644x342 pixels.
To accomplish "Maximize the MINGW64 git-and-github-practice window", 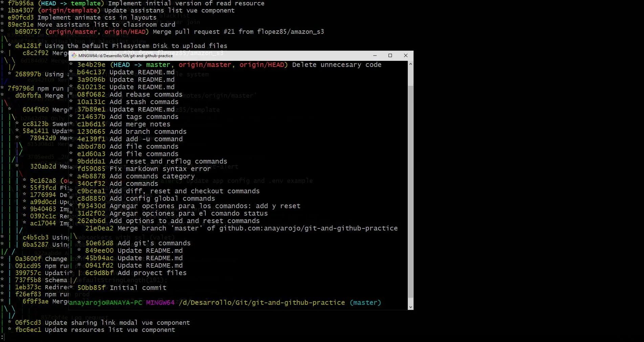I will 390,55.
